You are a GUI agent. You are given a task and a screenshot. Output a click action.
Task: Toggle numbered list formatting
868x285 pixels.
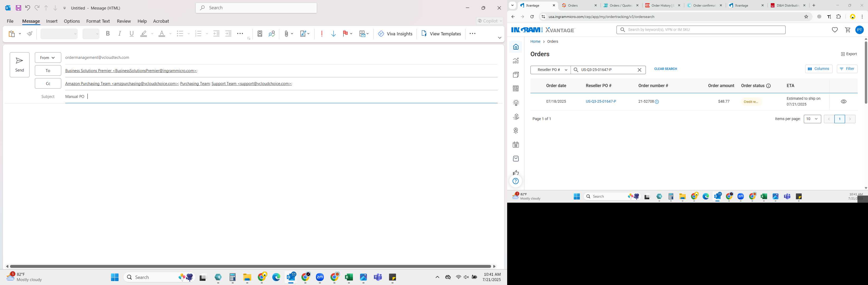(x=198, y=34)
